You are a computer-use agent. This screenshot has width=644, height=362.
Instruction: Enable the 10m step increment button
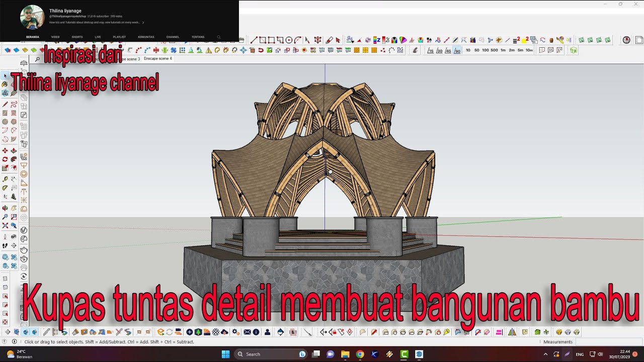(x=529, y=50)
